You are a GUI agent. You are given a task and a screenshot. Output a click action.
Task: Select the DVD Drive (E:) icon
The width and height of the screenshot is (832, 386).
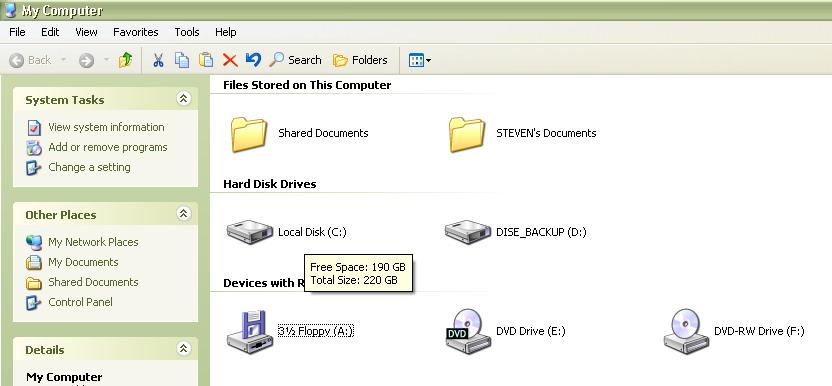point(468,331)
